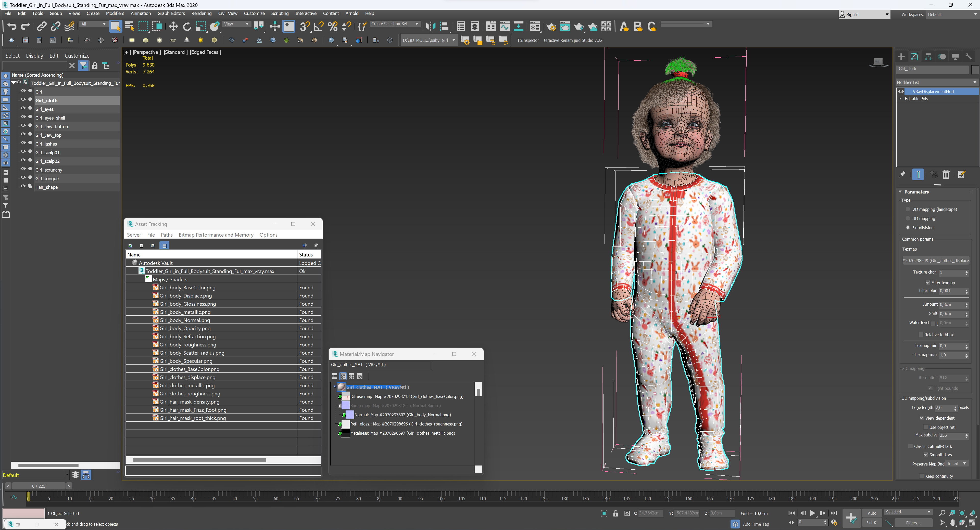Uncheck Filter texmap
Viewport: 980px width, 530px height.
928,282
